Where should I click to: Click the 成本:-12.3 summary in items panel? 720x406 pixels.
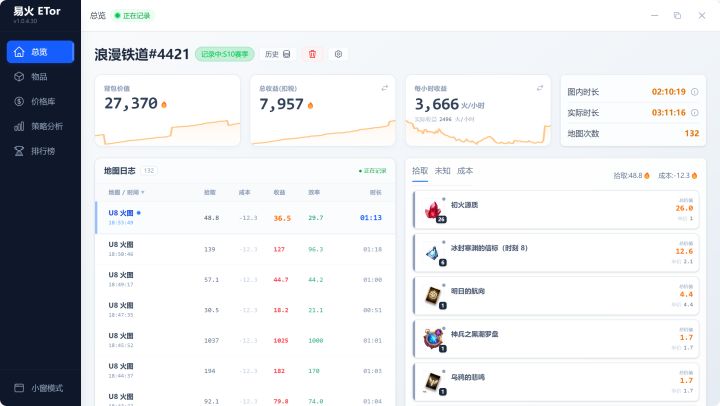677,175
